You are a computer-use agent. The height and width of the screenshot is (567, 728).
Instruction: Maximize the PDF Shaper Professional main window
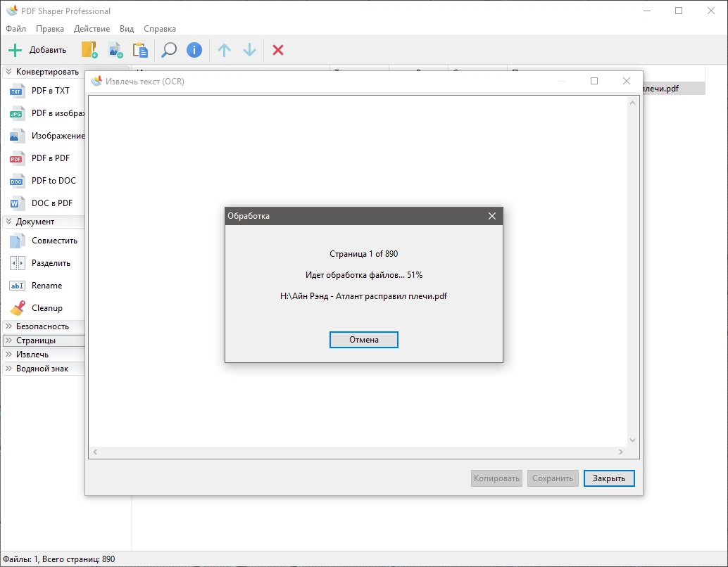click(x=679, y=11)
